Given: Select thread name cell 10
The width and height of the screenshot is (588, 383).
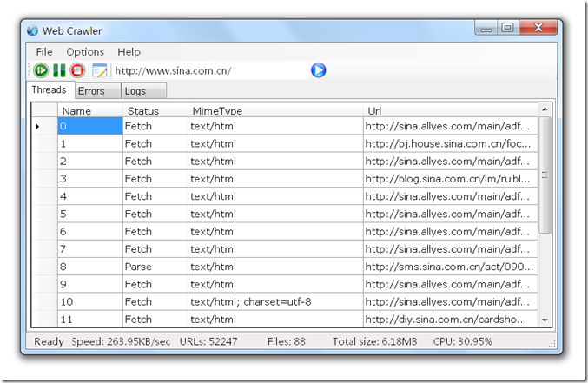Looking at the screenshot, I should point(90,302).
